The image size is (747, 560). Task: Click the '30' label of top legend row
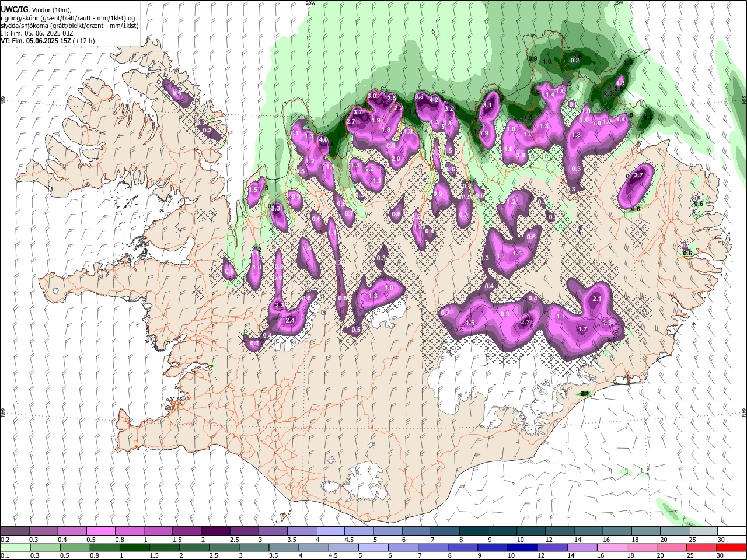click(721, 540)
